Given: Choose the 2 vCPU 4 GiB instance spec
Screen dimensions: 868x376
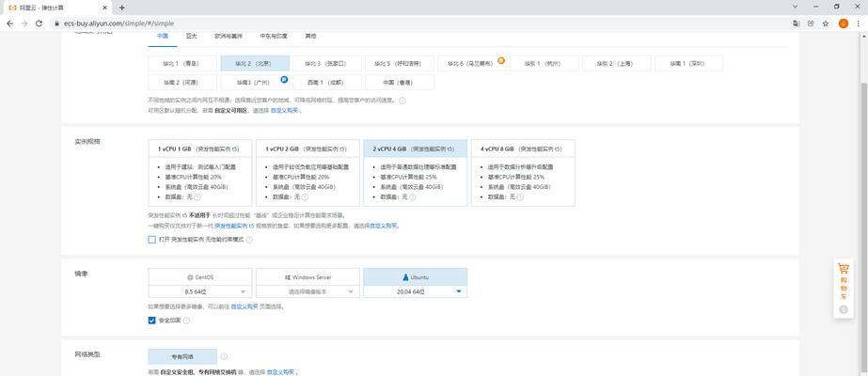Looking at the screenshot, I should tap(415, 173).
